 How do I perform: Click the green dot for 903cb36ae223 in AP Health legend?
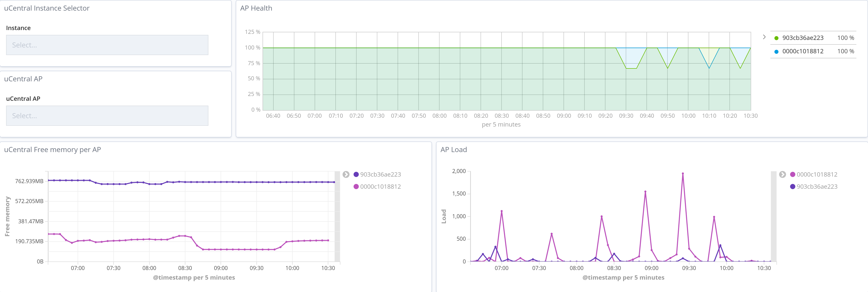click(776, 38)
